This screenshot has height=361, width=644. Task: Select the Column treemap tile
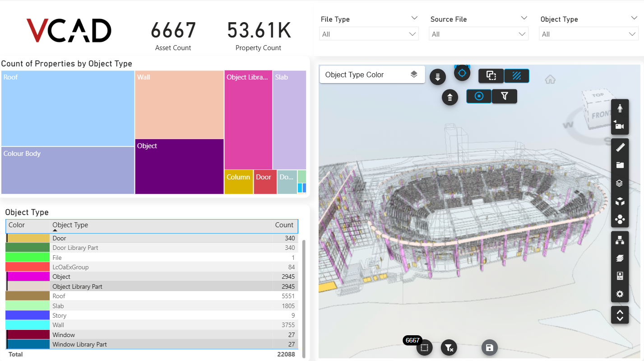pyautogui.click(x=239, y=182)
